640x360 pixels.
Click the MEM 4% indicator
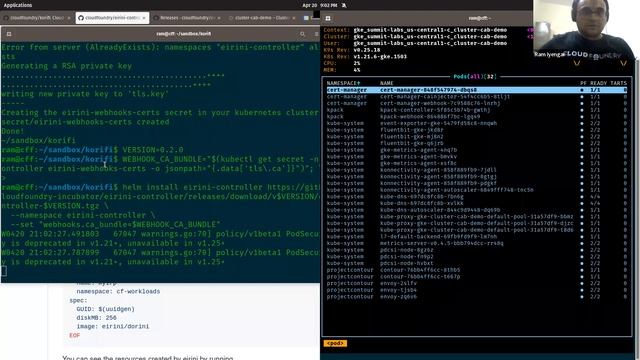pos(342,70)
